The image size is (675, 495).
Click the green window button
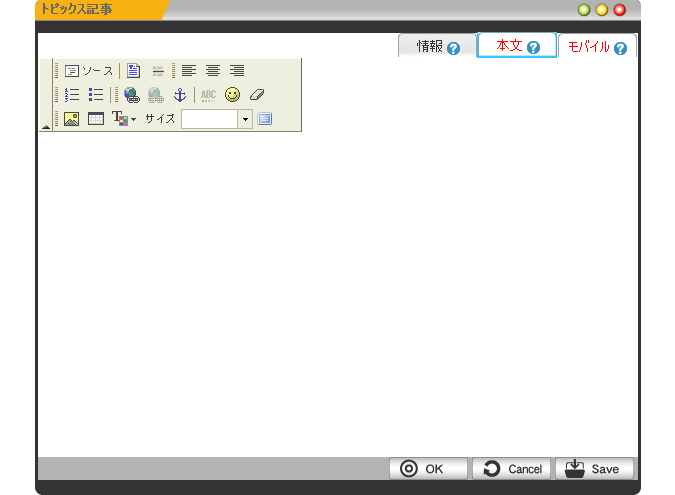click(x=584, y=10)
